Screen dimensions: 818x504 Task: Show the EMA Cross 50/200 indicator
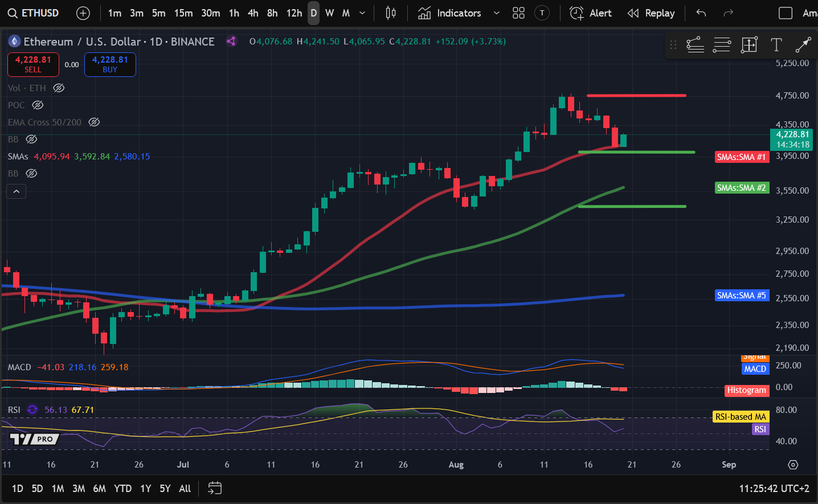coord(94,122)
